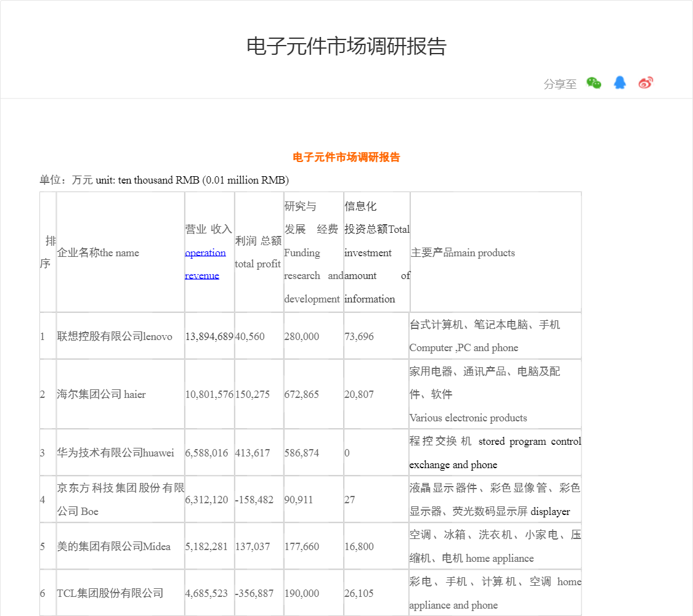Image resolution: width=693 pixels, height=616 pixels.
Task: Click the investment value 73,696
Action: [x=359, y=336]
